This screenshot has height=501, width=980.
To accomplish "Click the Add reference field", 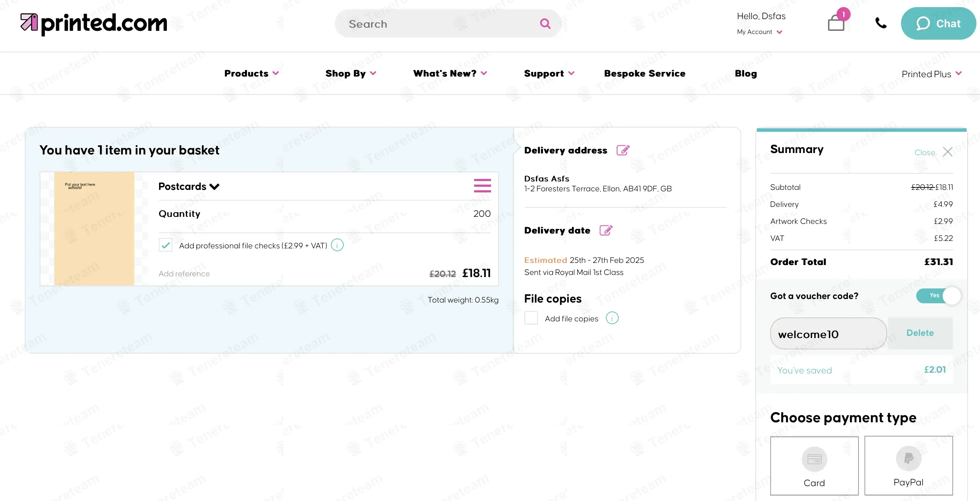I will [x=184, y=274].
